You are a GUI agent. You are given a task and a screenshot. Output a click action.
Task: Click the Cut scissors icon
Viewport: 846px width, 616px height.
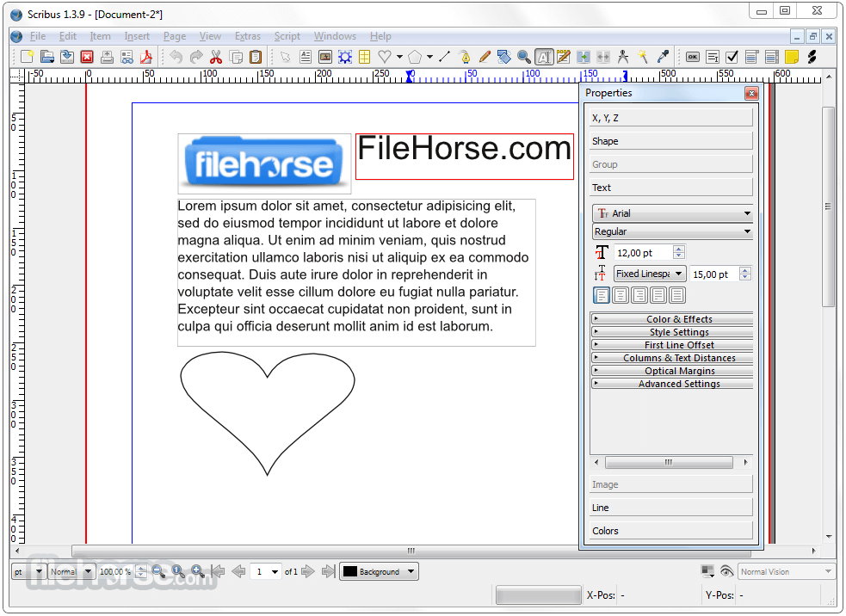216,57
